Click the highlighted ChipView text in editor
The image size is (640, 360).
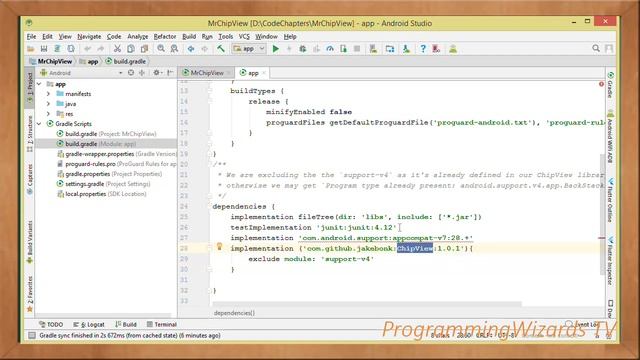point(415,248)
